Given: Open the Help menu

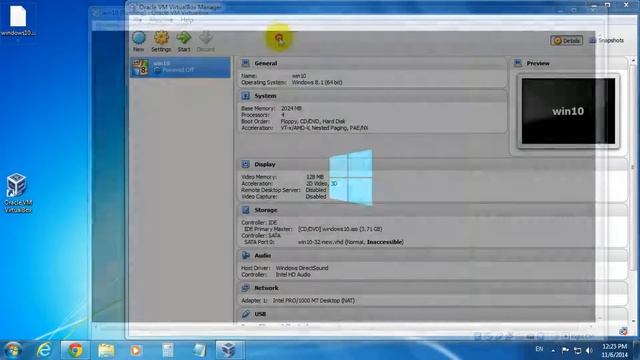Looking at the screenshot, I should point(187,20).
